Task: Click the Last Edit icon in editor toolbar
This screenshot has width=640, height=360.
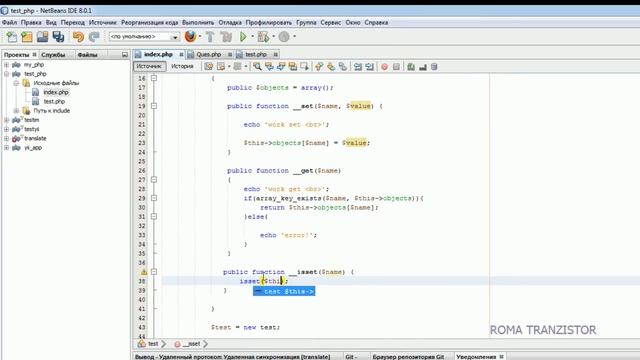Action: point(209,67)
